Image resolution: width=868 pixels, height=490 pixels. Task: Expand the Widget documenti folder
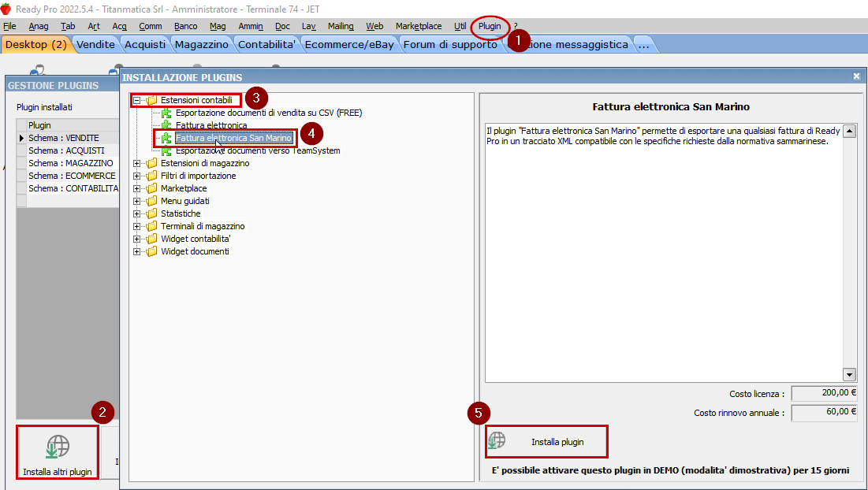(x=136, y=252)
